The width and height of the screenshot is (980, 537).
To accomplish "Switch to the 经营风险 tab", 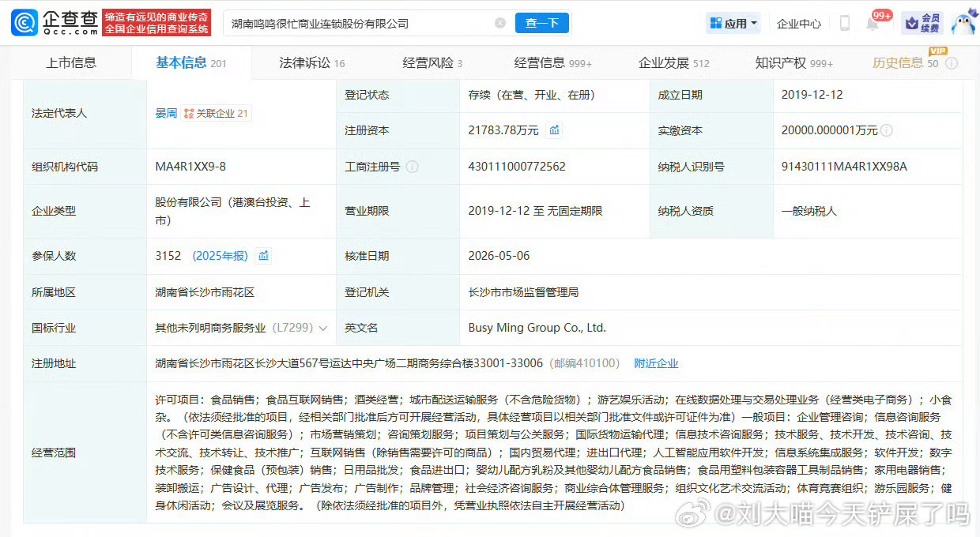I will (x=432, y=63).
